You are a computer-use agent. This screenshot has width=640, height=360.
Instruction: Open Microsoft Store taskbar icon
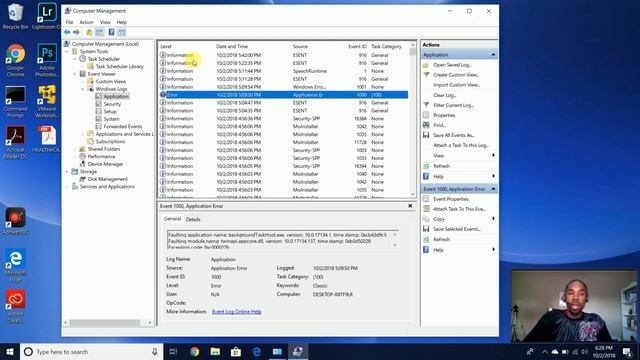point(236,351)
